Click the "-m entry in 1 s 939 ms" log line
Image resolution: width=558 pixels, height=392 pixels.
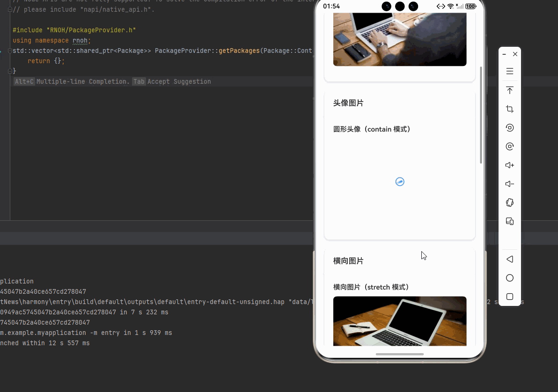[86, 333]
